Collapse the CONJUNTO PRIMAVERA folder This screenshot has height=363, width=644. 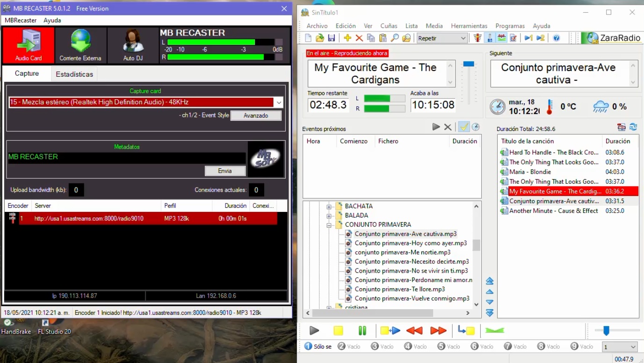point(329,225)
